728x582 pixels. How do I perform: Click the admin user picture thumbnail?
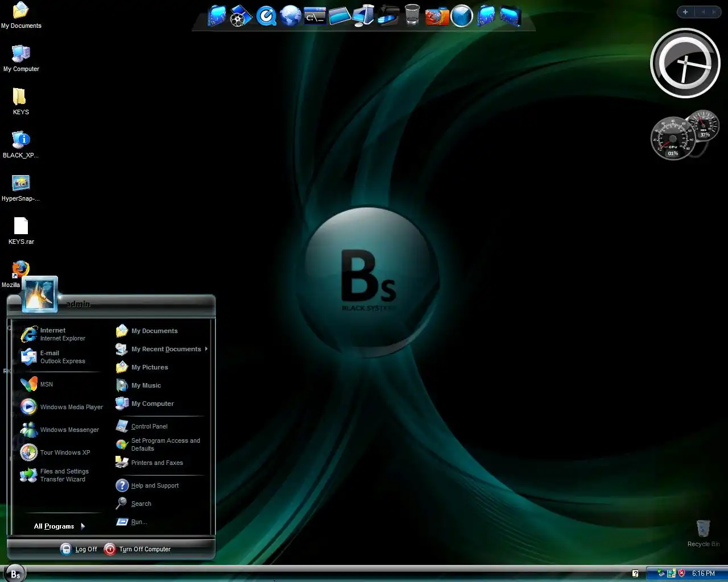[40, 295]
